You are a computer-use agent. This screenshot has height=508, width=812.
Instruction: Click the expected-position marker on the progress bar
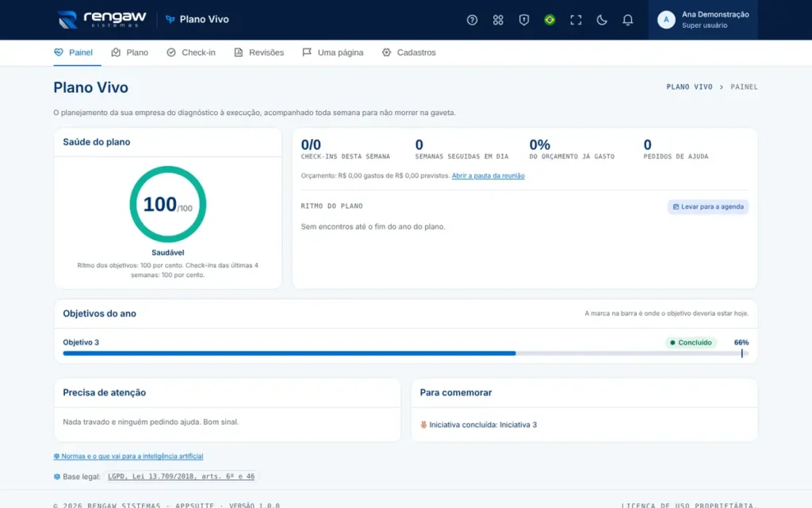coord(741,353)
